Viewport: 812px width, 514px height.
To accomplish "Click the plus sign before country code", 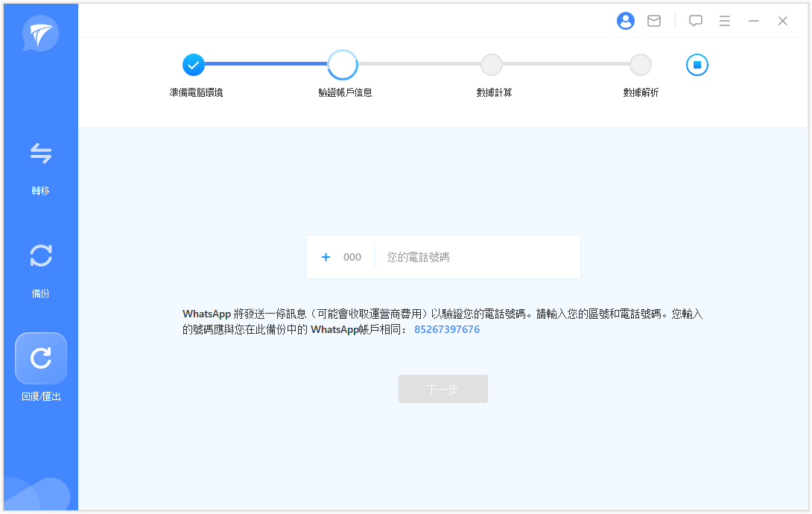I will click(x=326, y=257).
